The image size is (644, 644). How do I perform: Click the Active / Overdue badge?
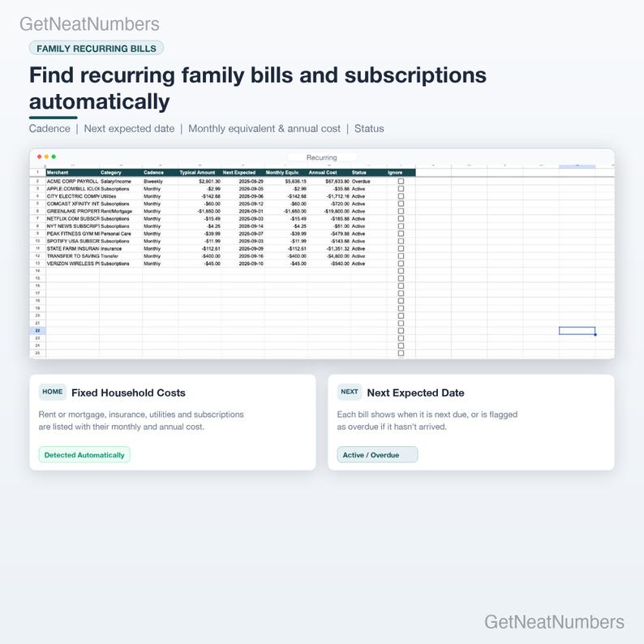pyautogui.click(x=377, y=455)
